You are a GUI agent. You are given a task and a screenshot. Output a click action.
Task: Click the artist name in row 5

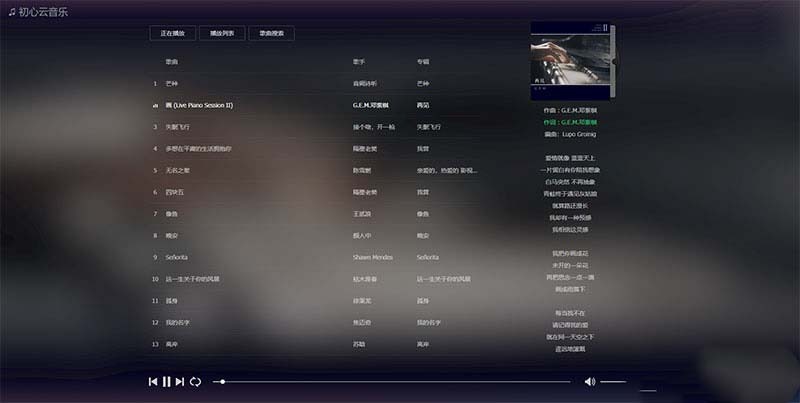pos(362,170)
